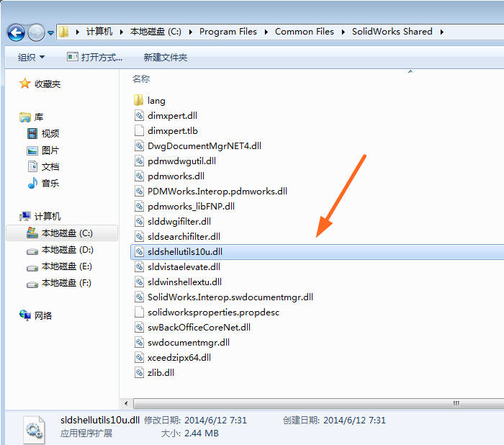
Task: Click the 新建文件夹 button
Action: tap(165, 57)
